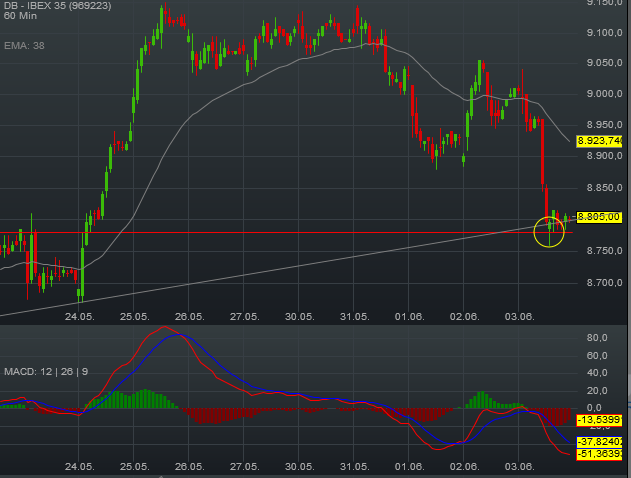631x478 pixels.
Task: Select 26.05. on the MACD panel date axis
Action: (189, 466)
